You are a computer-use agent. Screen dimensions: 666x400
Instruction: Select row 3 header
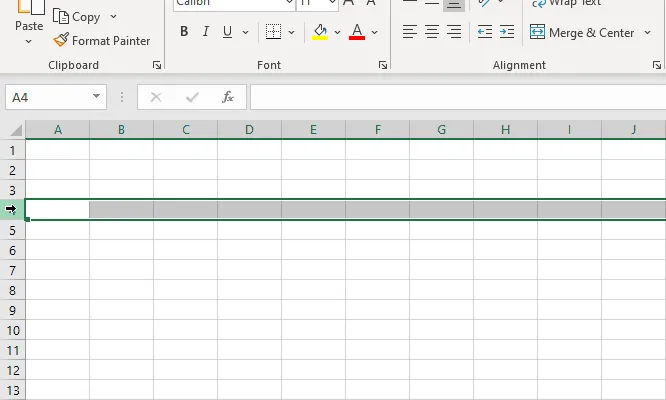click(x=12, y=190)
